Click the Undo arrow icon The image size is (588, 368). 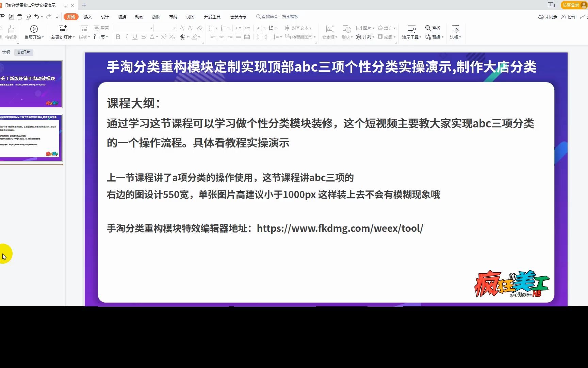[36, 17]
